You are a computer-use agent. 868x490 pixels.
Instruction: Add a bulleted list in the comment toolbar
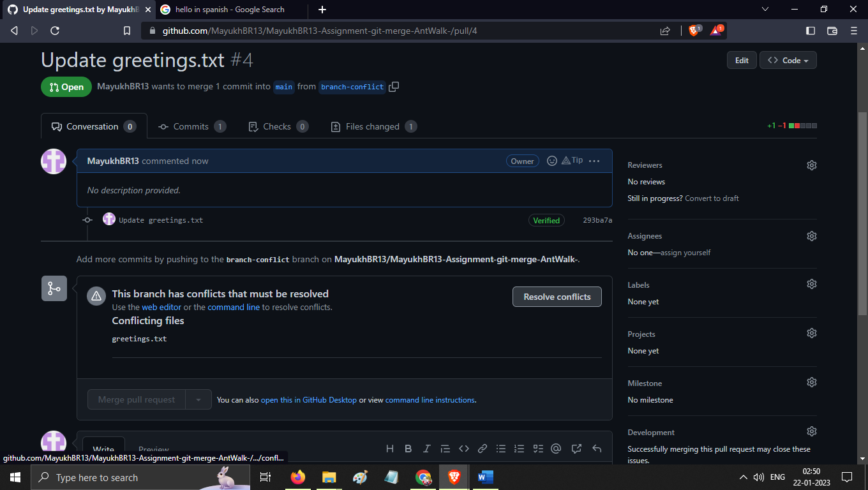click(501, 449)
